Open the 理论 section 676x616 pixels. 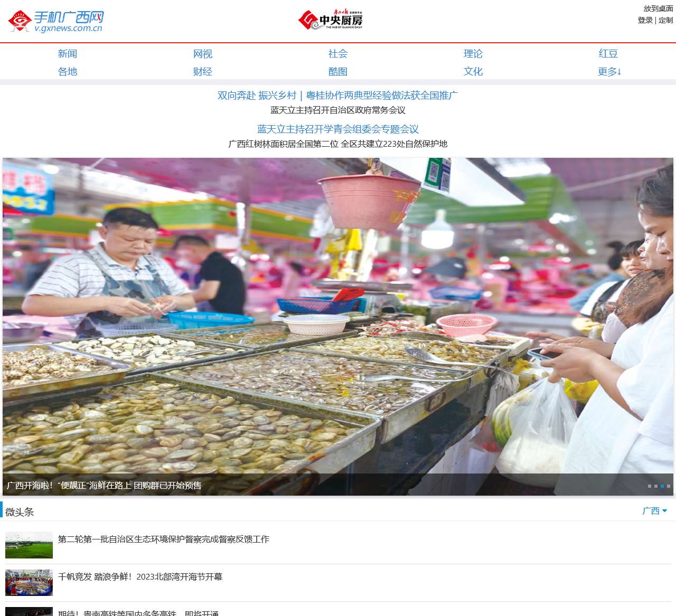[473, 53]
